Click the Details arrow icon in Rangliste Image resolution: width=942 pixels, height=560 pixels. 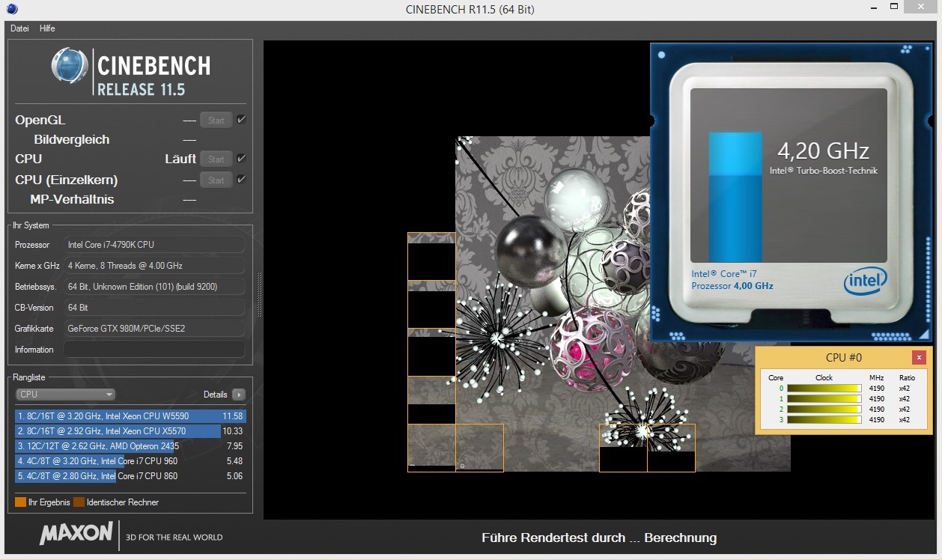[238, 395]
